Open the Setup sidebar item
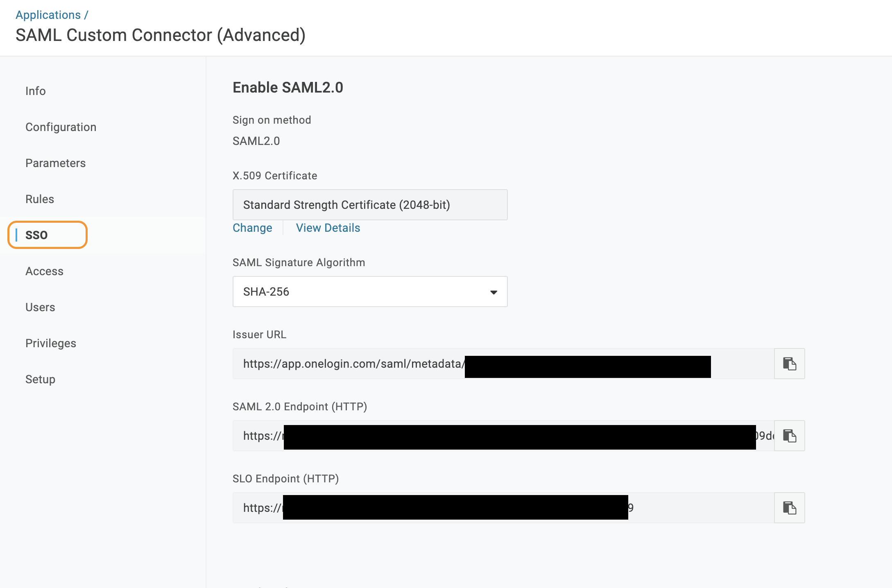This screenshot has width=892, height=588. tap(40, 379)
